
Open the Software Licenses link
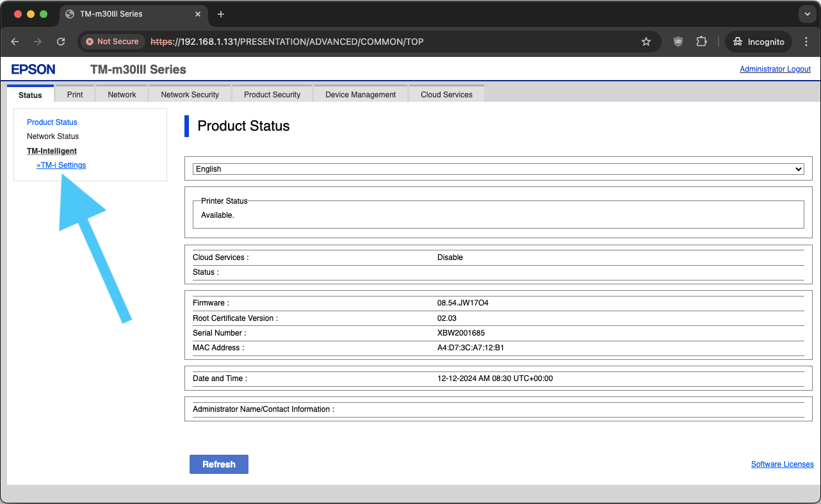coord(782,464)
